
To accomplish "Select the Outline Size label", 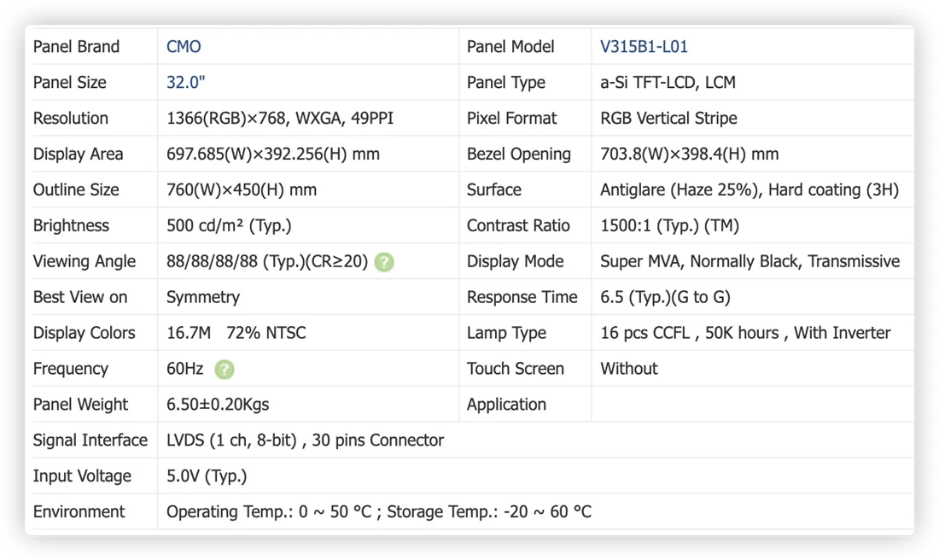I will click(x=76, y=190).
